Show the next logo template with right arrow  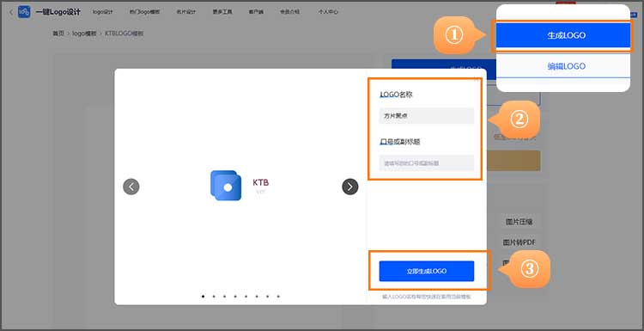350,187
